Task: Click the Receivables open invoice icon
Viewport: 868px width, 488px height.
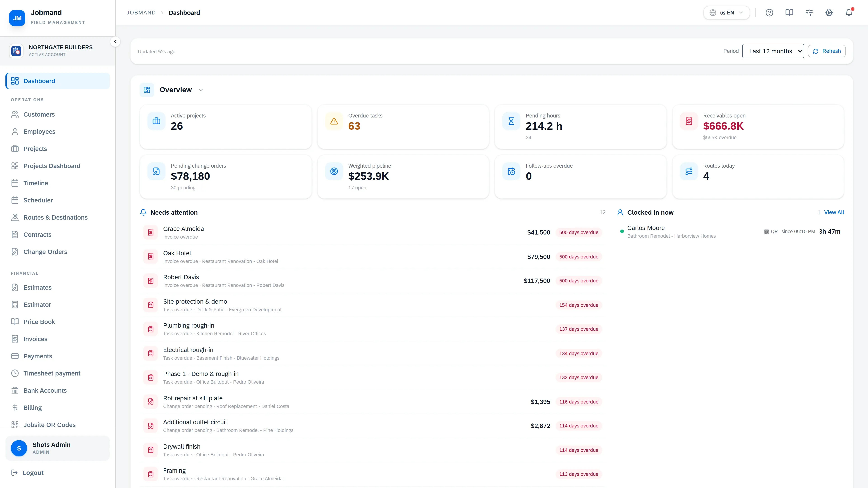Action: pos(689,121)
